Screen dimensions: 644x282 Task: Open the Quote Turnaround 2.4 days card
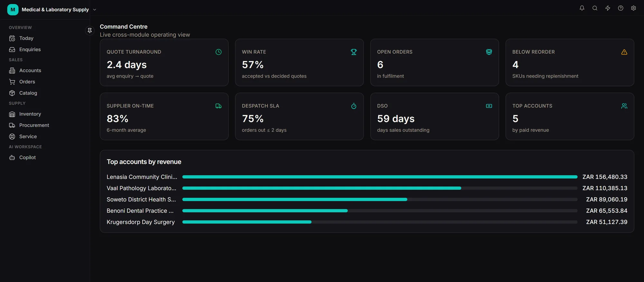point(164,63)
